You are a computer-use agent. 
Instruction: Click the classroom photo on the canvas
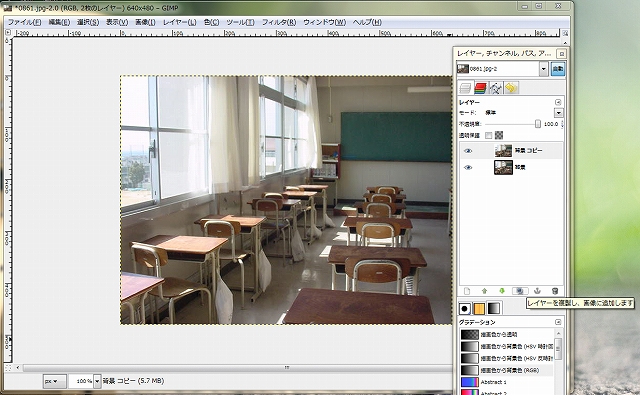pos(286,200)
